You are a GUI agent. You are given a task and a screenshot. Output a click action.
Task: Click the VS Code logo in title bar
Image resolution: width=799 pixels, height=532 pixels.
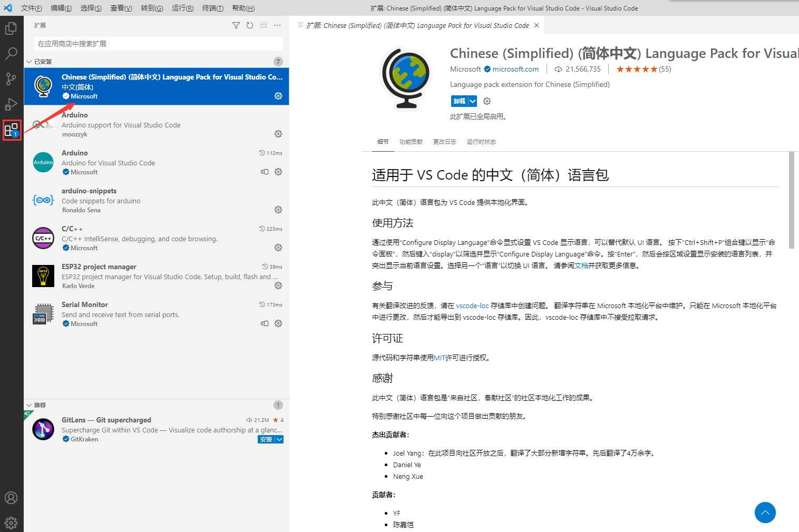pyautogui.click(x=8, y=8)
